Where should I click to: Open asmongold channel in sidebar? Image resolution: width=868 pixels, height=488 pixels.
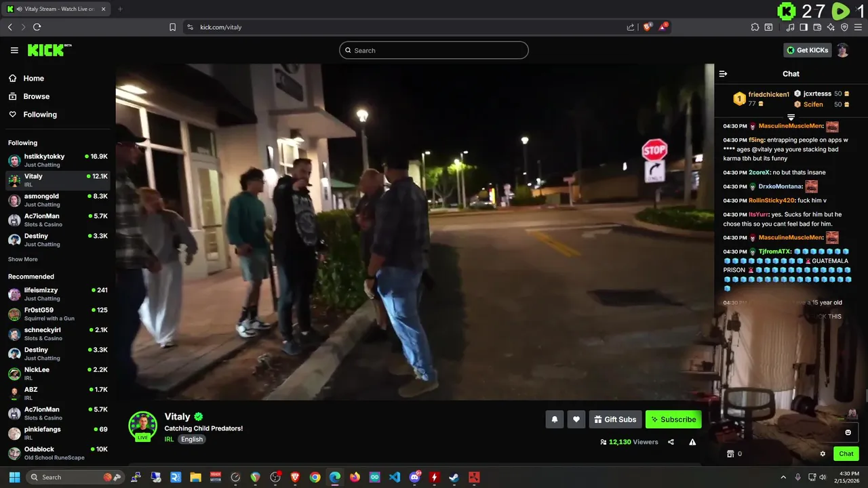click(58, 200)
